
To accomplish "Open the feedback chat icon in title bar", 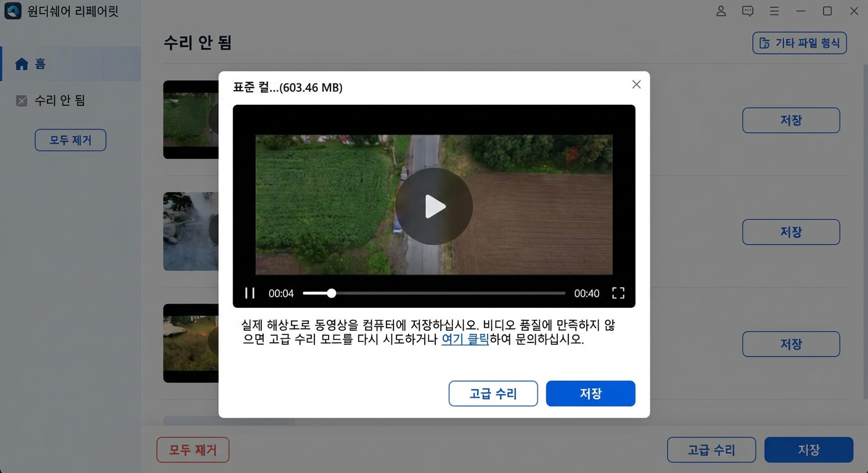I will pyautogui.click(x=747, y=10).
